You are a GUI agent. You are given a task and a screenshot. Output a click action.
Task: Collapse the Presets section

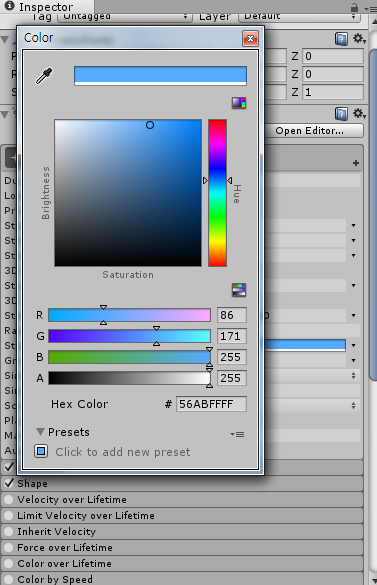pyautogui.click(x=40, y=432)
